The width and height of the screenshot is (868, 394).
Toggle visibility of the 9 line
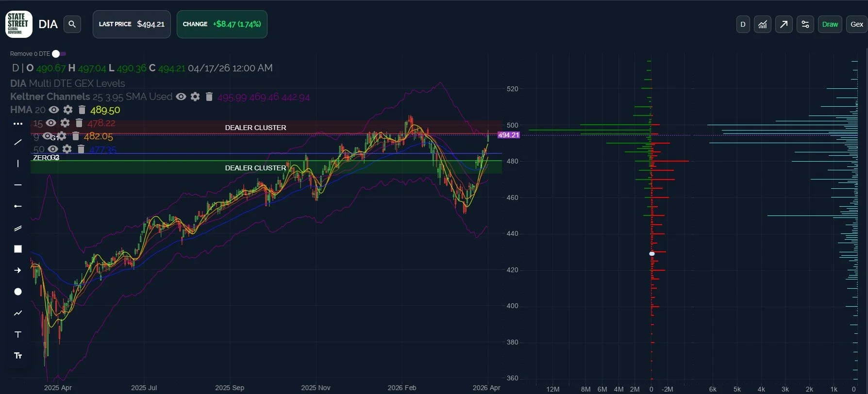coord(48,136)
